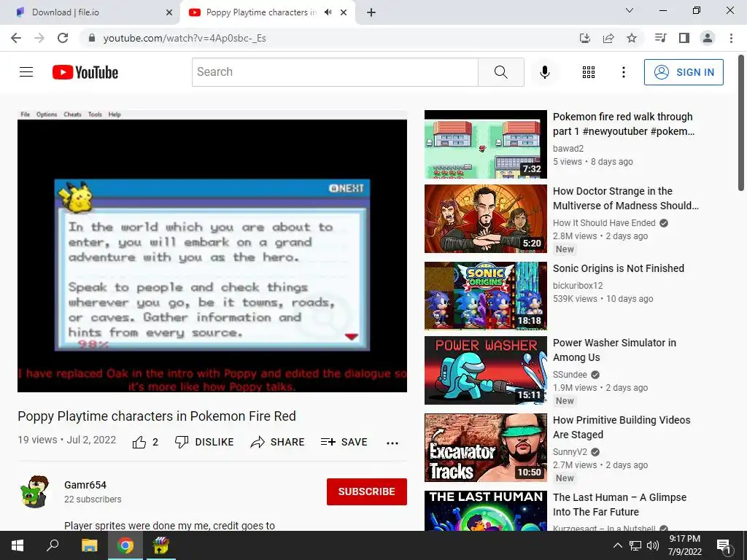The width and height of the screenshot is (747, 560).
Task: Show hidden system tray icons
Action: pos(617,545)
